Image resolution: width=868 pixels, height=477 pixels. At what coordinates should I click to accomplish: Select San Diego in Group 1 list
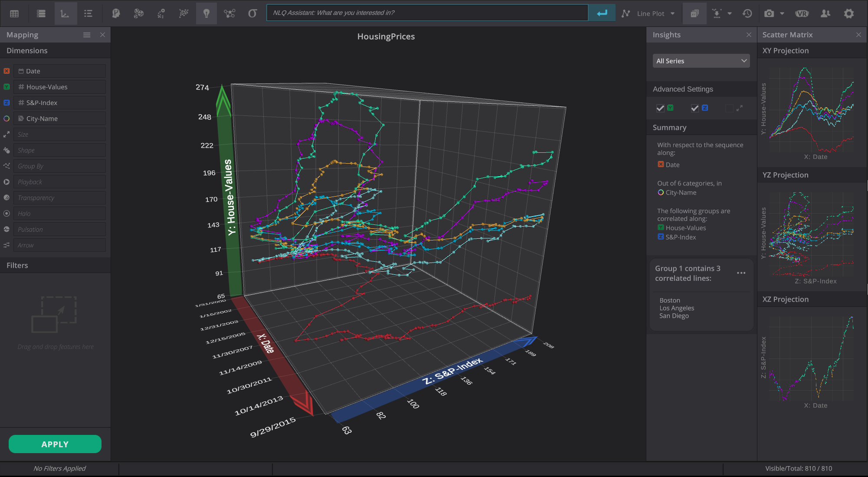674,316
